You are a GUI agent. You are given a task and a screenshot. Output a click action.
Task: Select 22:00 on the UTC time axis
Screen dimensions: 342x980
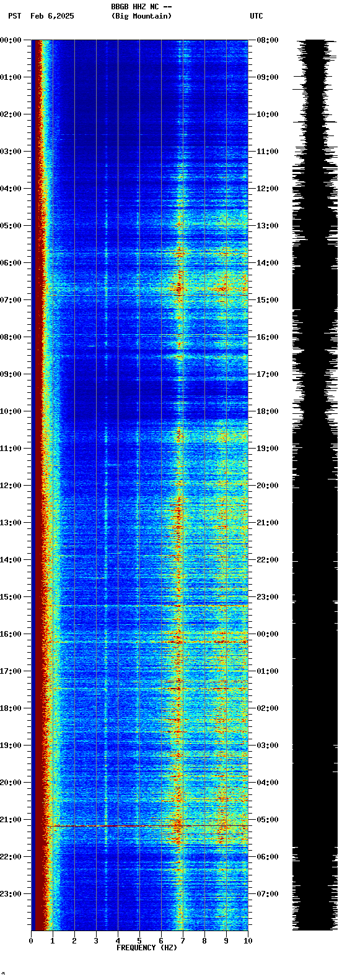coord(267,560)
